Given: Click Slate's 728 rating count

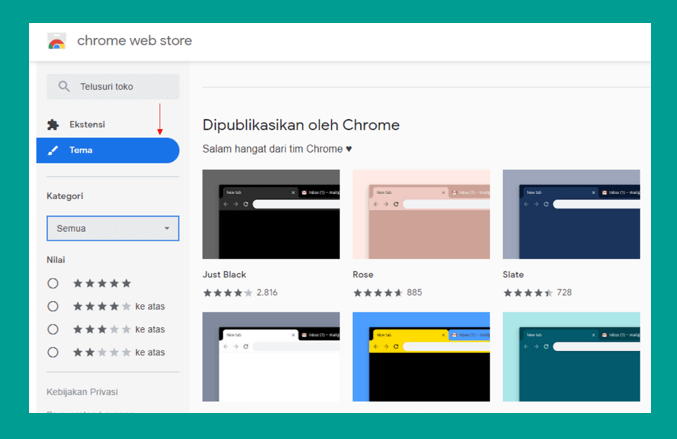Looking at the screenshot, I should [x=564, y=293].
